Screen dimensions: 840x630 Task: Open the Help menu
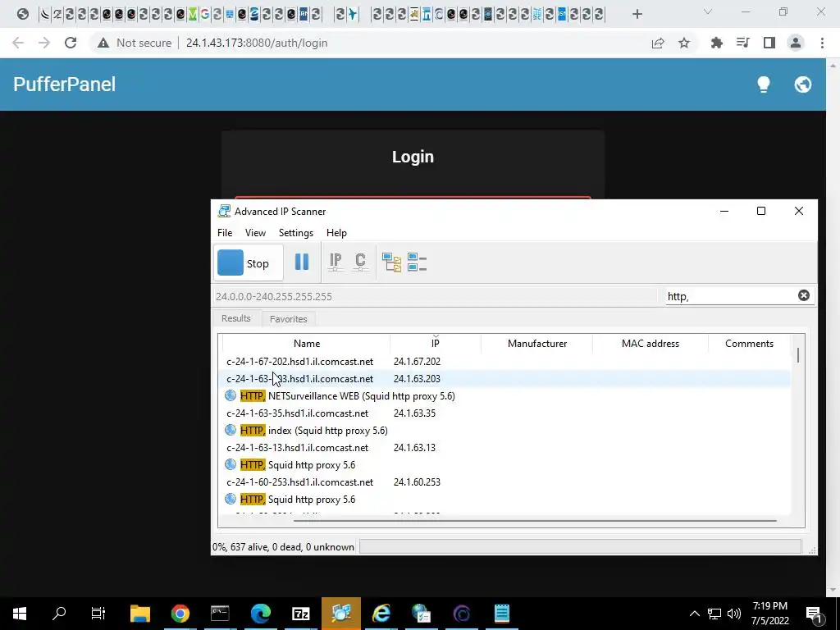[x=336, y=233]
